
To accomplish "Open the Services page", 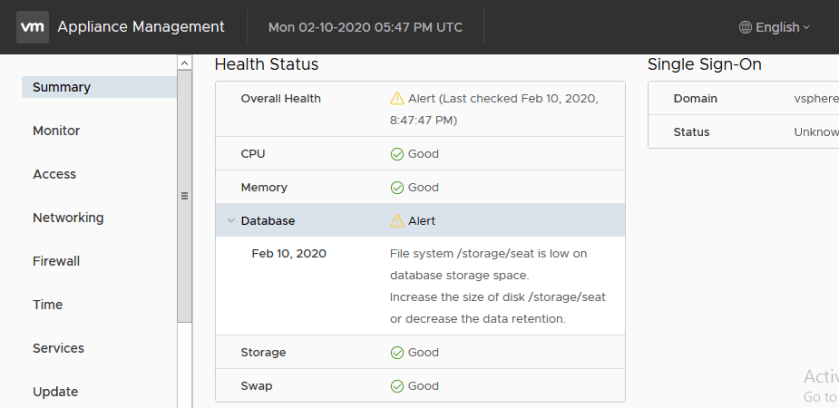I will 58,348.
